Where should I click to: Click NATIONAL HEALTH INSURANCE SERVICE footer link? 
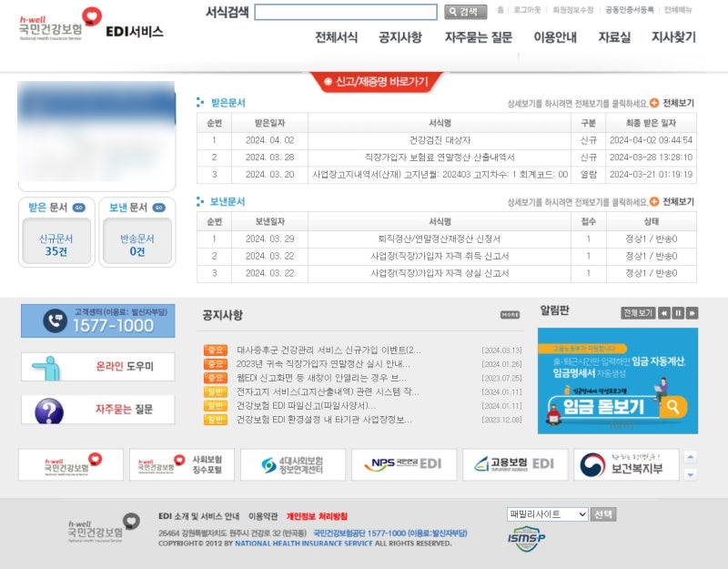(304, 543)
